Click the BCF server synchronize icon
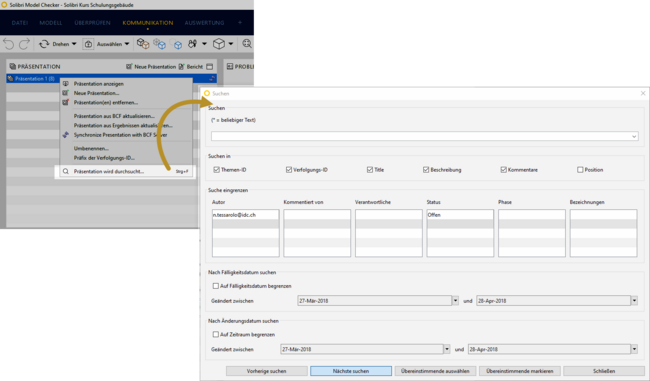 click(x=65, y=135)
